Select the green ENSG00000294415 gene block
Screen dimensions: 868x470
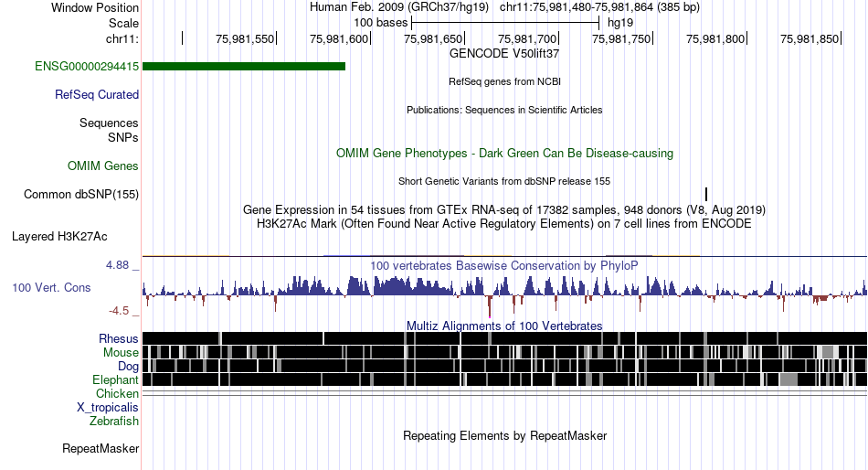(x=244, y=67)
